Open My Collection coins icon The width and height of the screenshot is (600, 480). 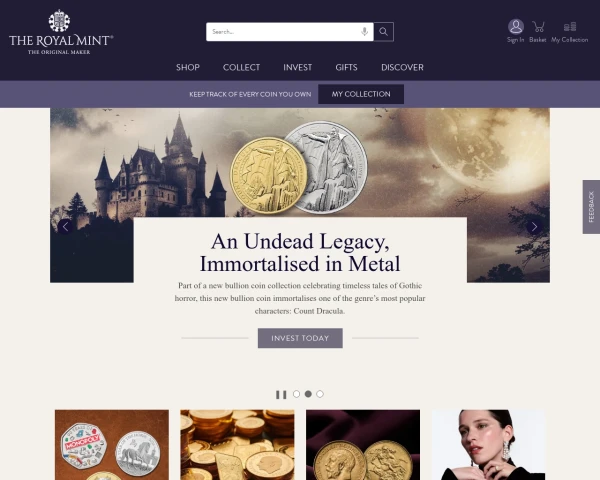(570, 27)
